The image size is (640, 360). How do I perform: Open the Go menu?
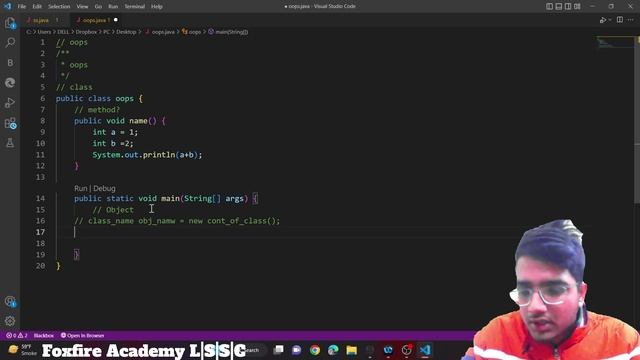coord(98,7)
